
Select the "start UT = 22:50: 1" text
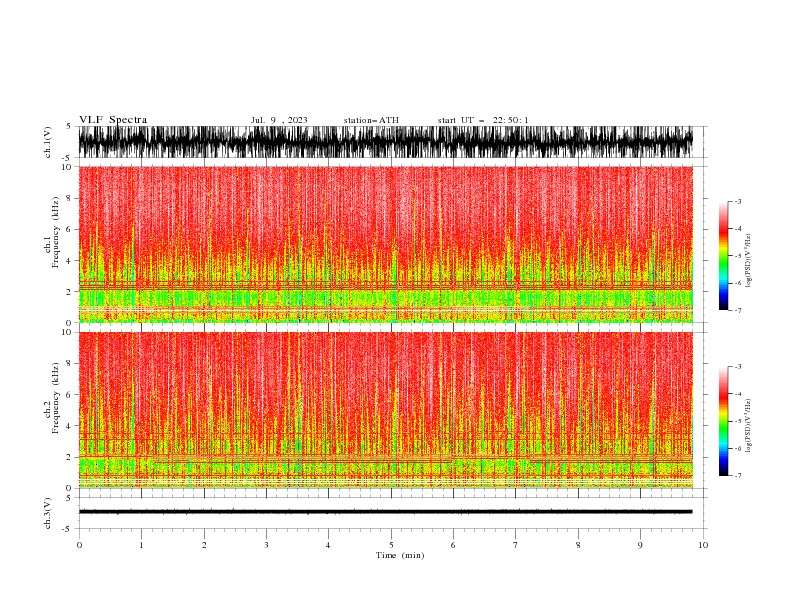[483, 120]
